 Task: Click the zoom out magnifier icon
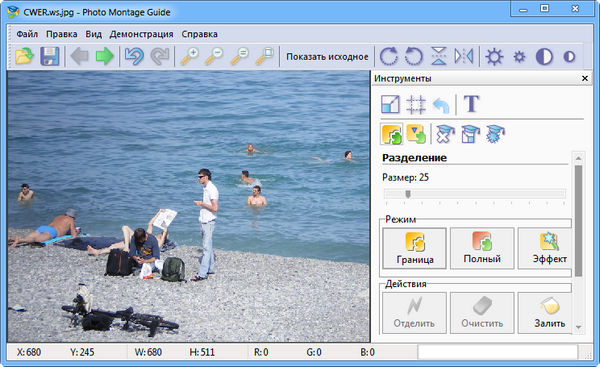[214, 56]
